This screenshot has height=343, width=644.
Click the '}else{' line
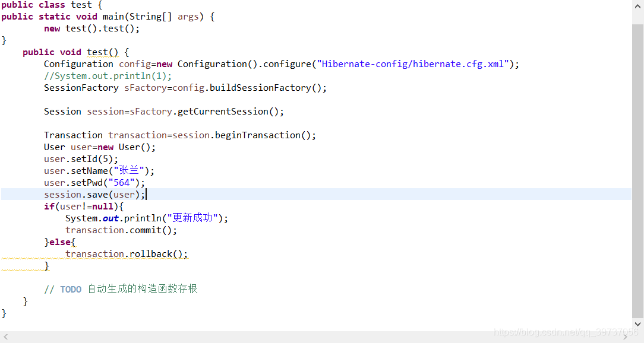coord(60,243)
